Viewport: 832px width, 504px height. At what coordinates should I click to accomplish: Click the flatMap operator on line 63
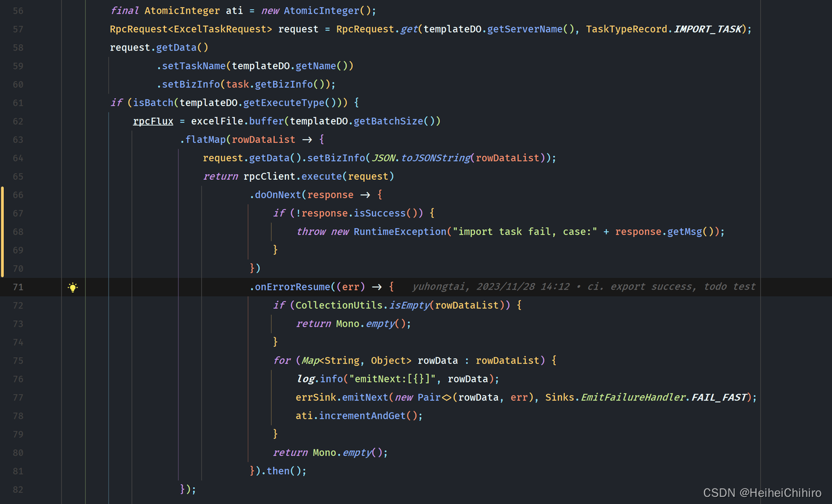click(x=205, y=140)
